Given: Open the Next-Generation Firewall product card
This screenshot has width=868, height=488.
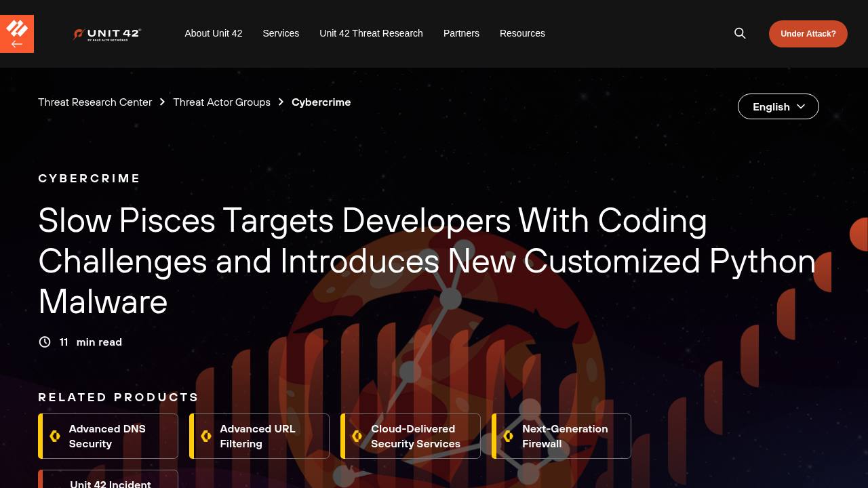Looking at the screenshot, I should coord(561,436).
